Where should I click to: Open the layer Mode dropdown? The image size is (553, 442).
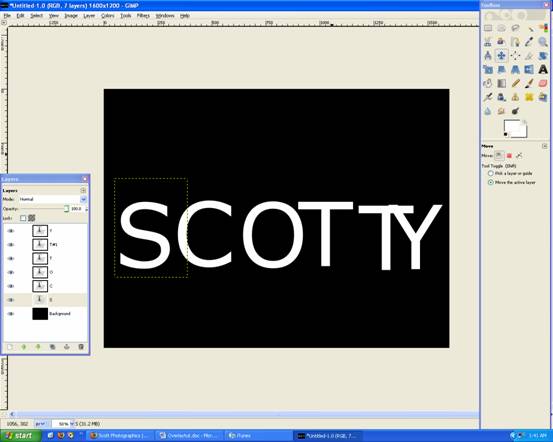click(53, 199)
